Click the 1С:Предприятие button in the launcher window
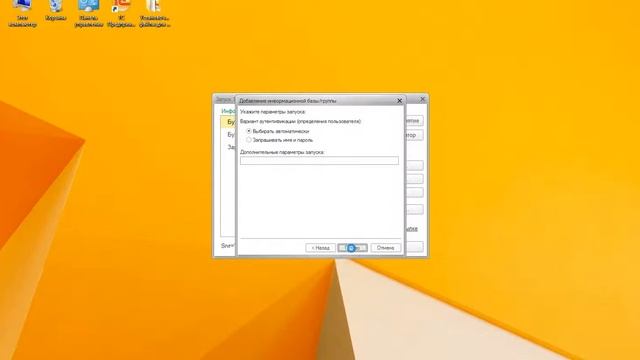 (x=414, y=121)
